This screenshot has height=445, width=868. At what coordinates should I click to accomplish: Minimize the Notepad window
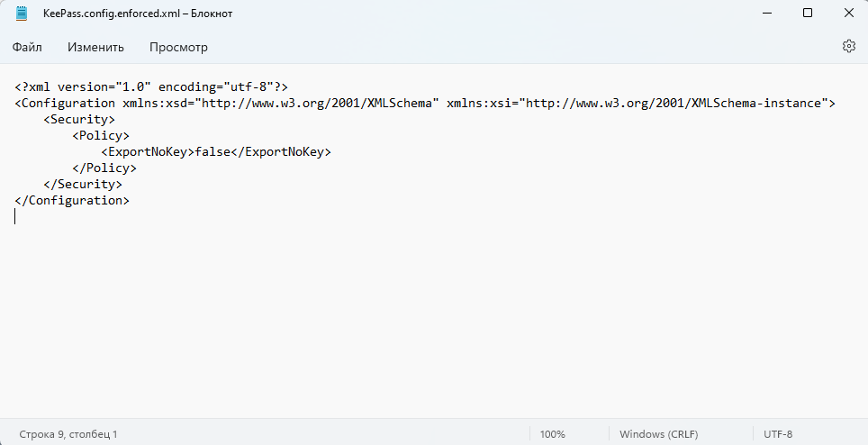(766, 14)
